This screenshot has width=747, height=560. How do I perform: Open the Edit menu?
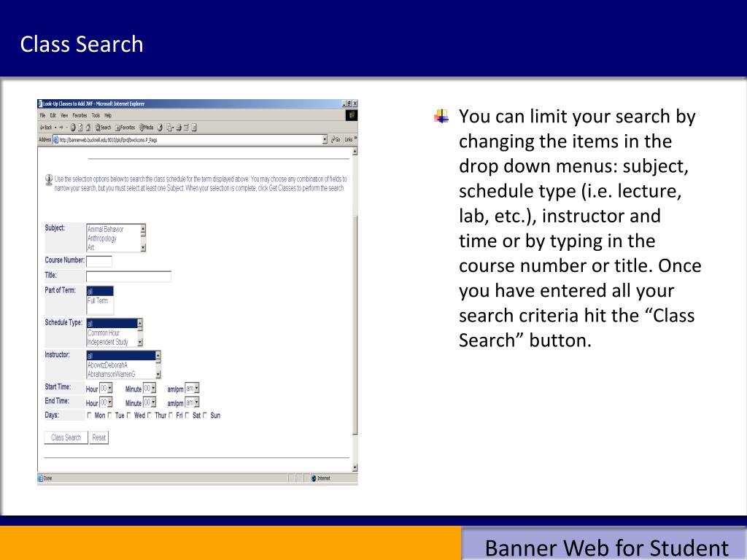click(53, 115)
